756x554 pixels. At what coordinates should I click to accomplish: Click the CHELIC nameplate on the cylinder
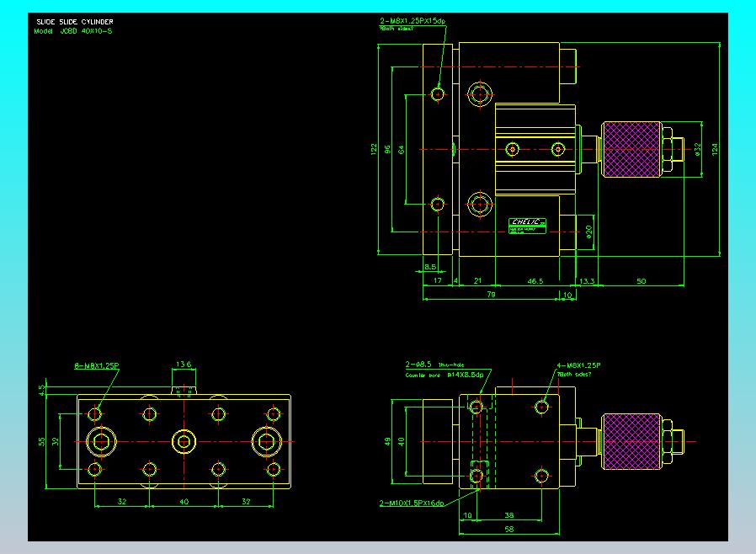coord(527,223)
